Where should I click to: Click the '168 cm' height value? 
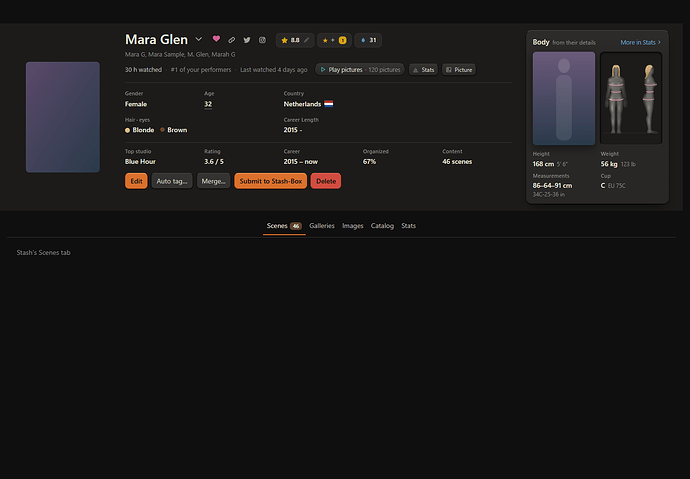click(x=543, y=164)
